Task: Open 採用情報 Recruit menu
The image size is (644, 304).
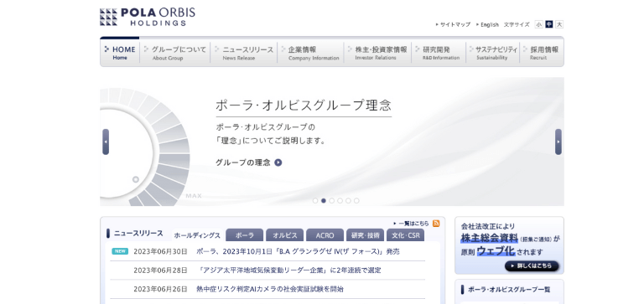Action: tap(542, 53)
